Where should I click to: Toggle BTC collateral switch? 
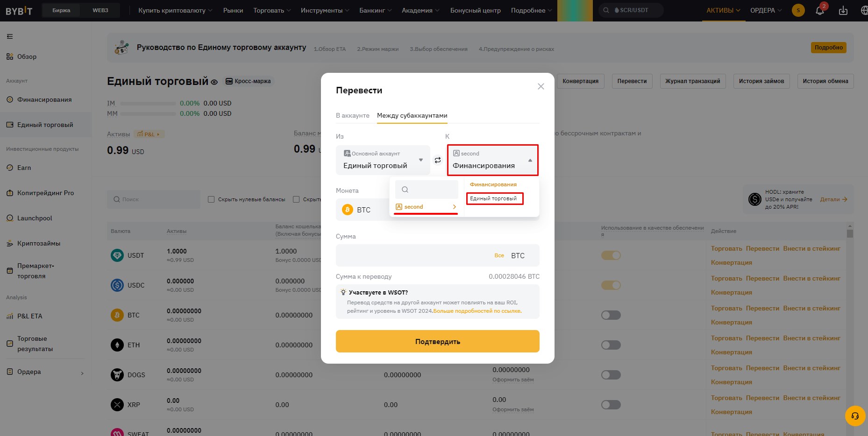click(611, 315)
